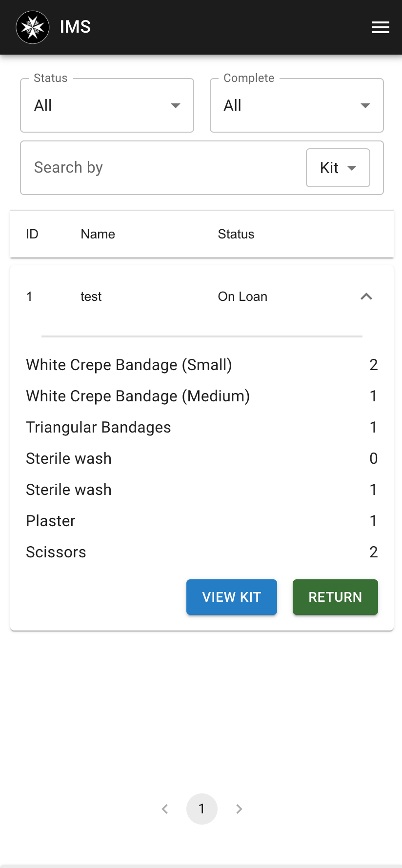Open the Kit search type dropdown
The image size is (402, 868).
click(338, 168)
